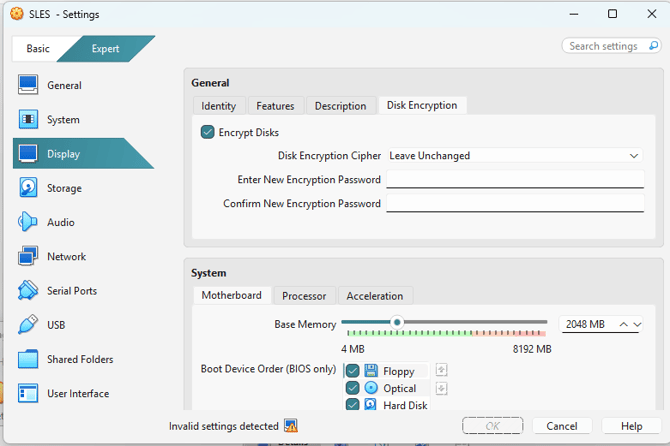Switch to Basic settings mode
Image resolution: width=670 pixels, height=446 pixels.
pyautogui.click(x=38, y=49)
